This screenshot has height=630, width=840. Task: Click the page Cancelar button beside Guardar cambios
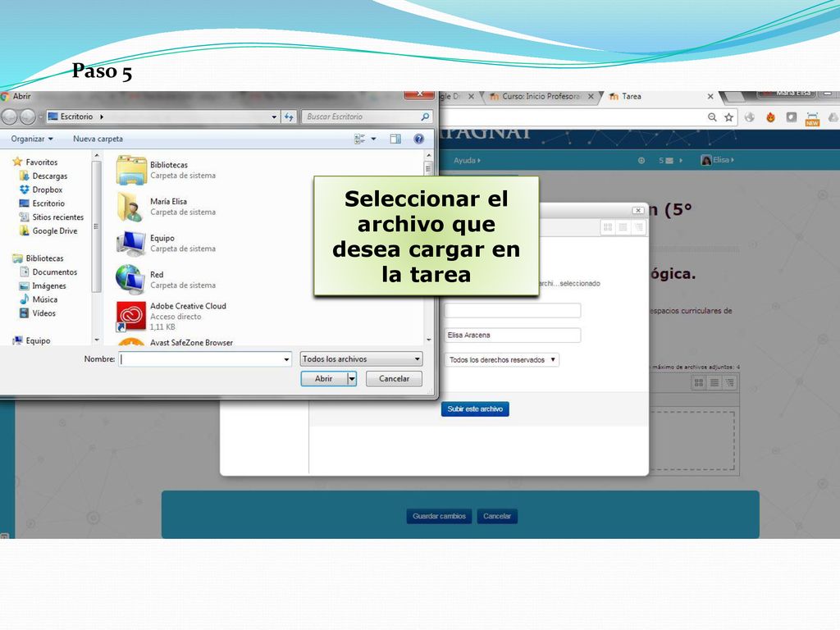[x=497, y=517]
